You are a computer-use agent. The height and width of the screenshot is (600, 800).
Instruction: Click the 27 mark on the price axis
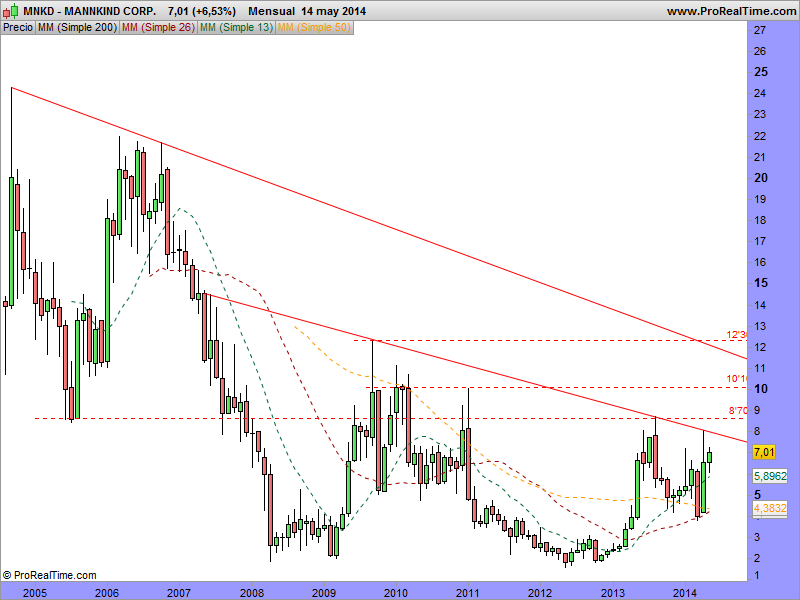point(760,30)
